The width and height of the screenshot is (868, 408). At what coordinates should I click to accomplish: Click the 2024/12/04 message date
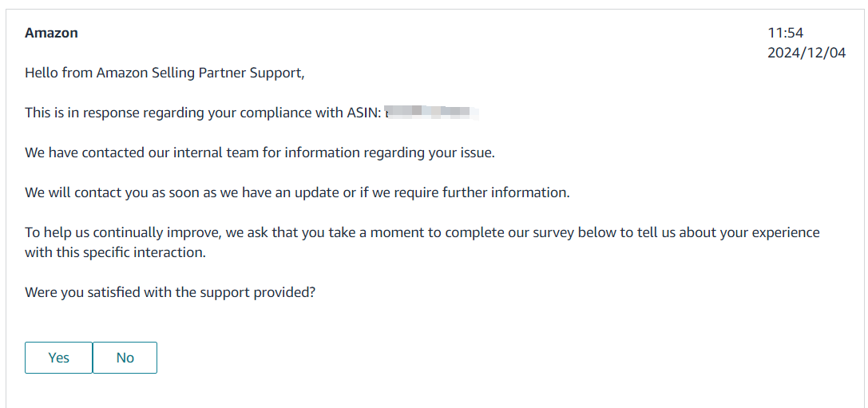tap(807, 53)
